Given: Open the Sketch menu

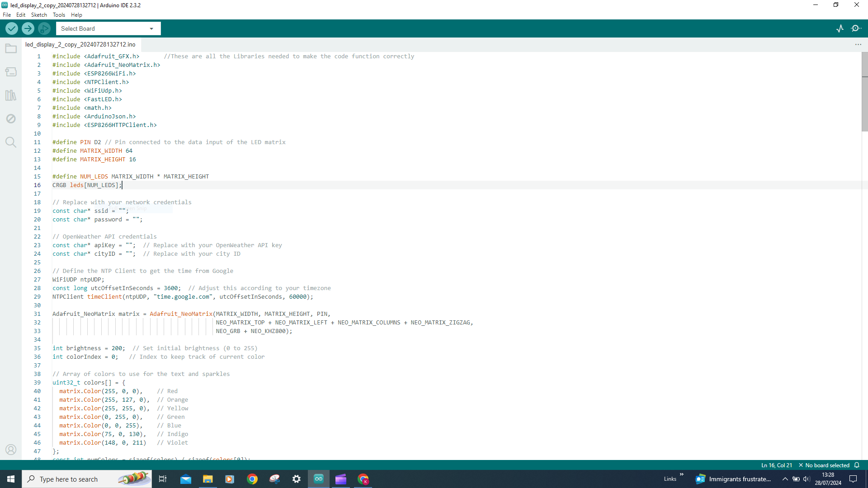Looking at the screenshot, I should 39,15.
